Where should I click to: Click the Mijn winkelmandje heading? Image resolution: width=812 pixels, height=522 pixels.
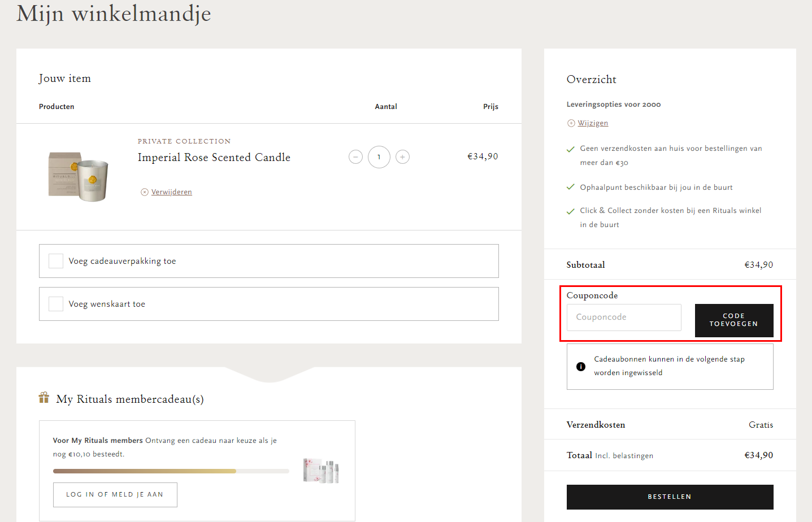(114, 14)
